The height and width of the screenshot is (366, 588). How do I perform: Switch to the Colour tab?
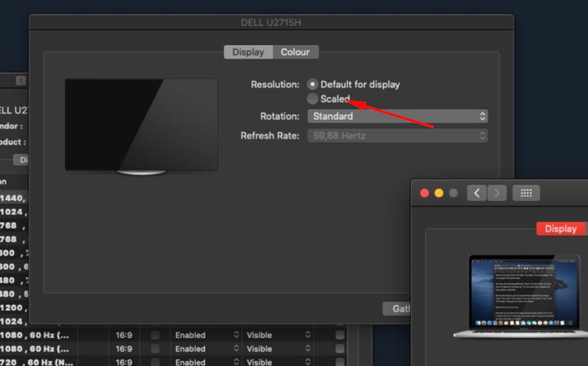tap(295, 52)
